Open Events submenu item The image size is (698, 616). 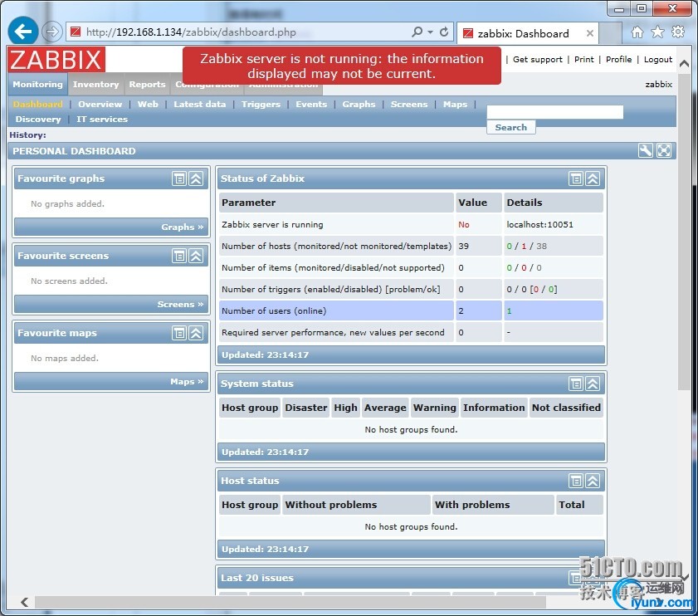(x=311, y=105)
